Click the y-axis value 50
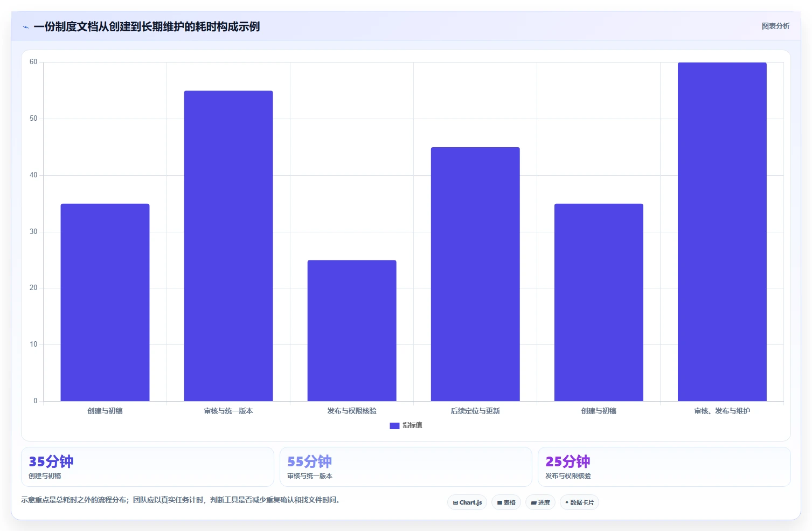The height and width of the screenshot is (531, 812). click(33, 119)
